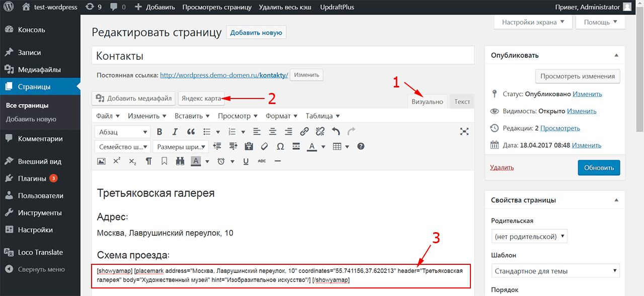
Task: Click the Обновить button
Action: (599, 167)
